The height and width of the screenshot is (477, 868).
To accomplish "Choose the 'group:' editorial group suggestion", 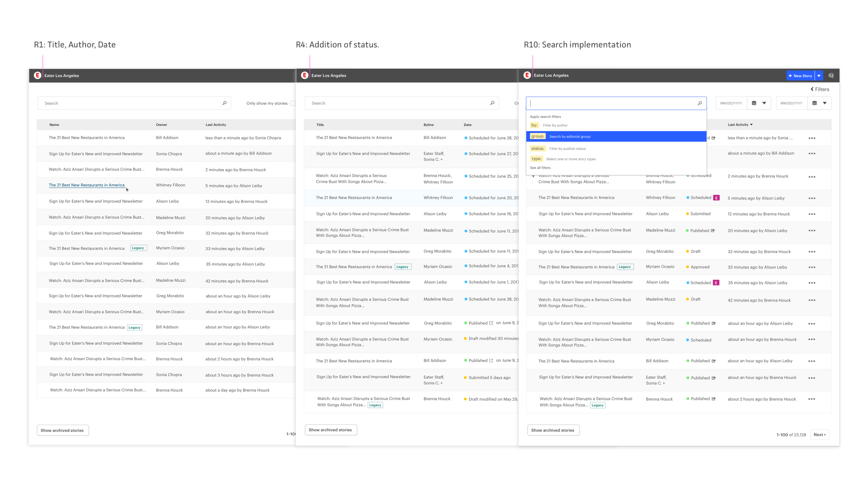I will [x=616, y=136].
